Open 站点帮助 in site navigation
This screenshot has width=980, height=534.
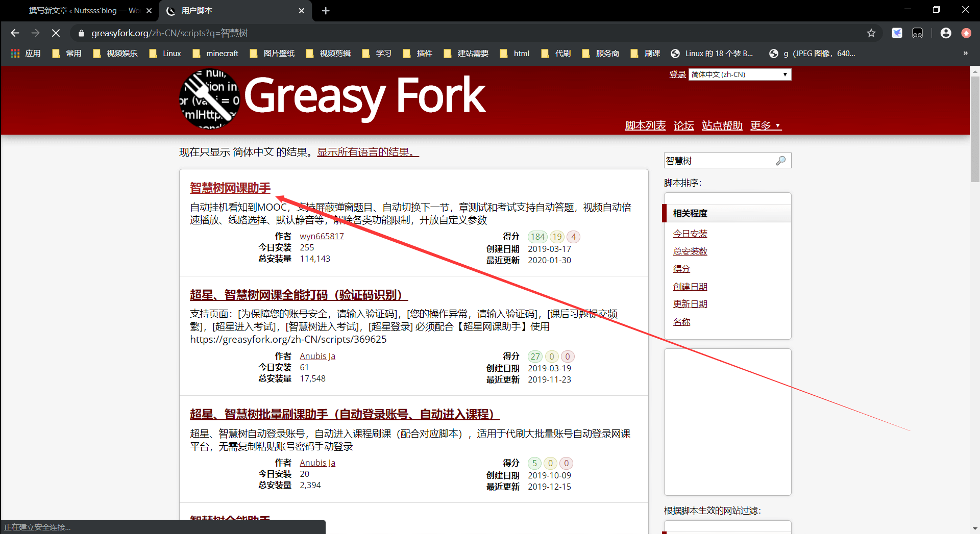[x=722, y=125]
